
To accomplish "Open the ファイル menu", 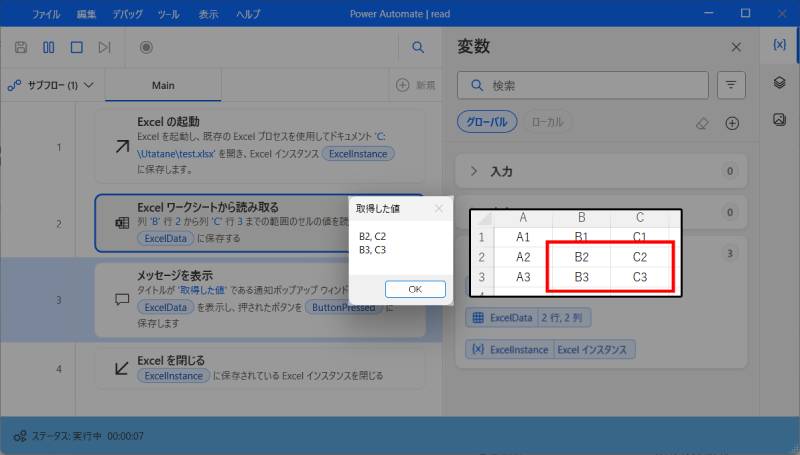I will click(46, 14).
